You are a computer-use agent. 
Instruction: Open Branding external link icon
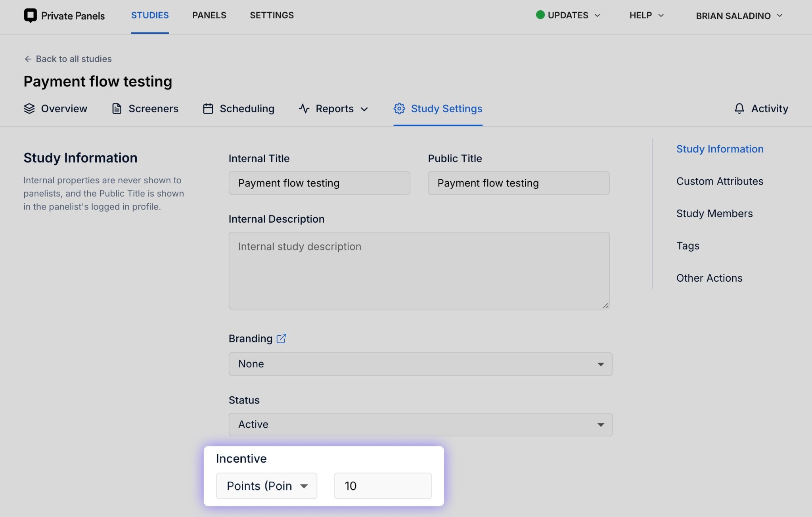(281, 338)
